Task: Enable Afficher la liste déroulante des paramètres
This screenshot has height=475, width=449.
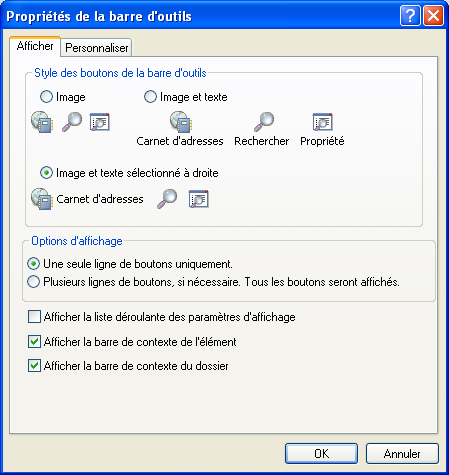Action: (34, 317)
